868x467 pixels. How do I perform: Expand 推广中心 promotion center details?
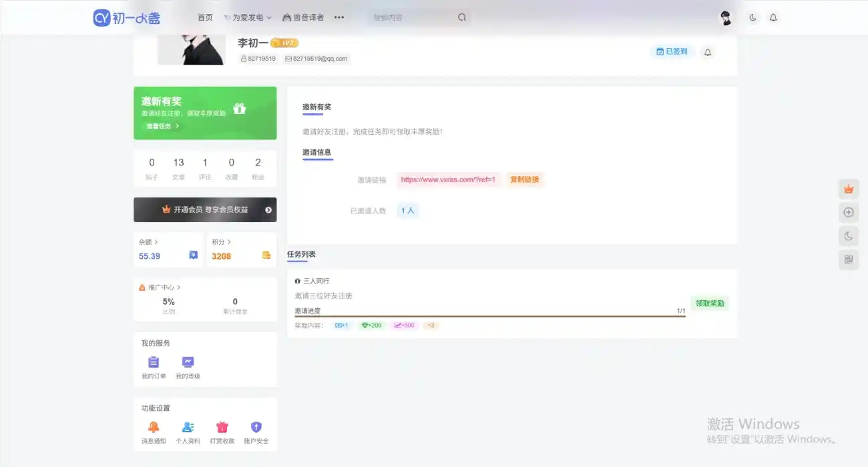161,287
